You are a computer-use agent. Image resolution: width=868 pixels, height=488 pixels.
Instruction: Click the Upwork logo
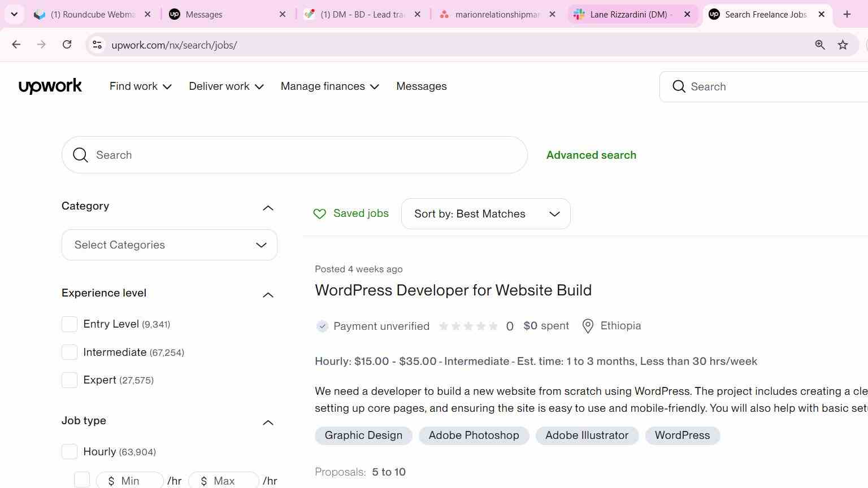(50, 86)
